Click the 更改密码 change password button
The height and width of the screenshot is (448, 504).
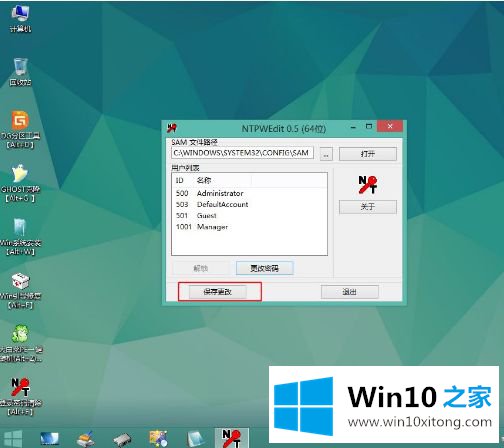point(265,268)
